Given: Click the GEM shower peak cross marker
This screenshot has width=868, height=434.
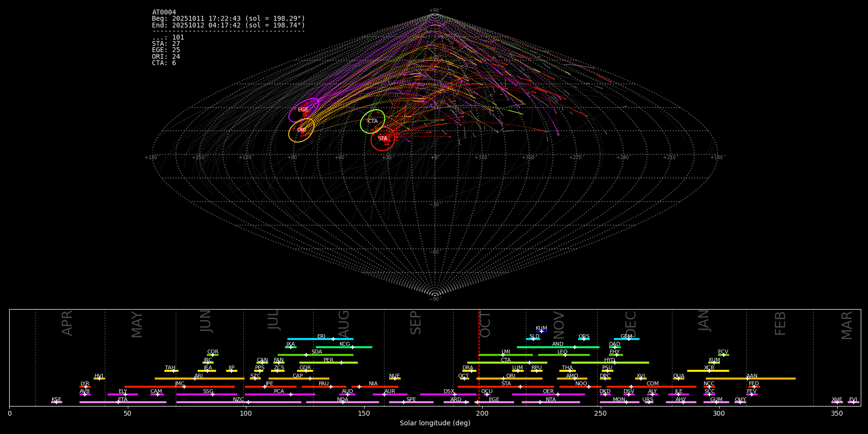Looking at the screenshot, I should [x=628, y=339].
